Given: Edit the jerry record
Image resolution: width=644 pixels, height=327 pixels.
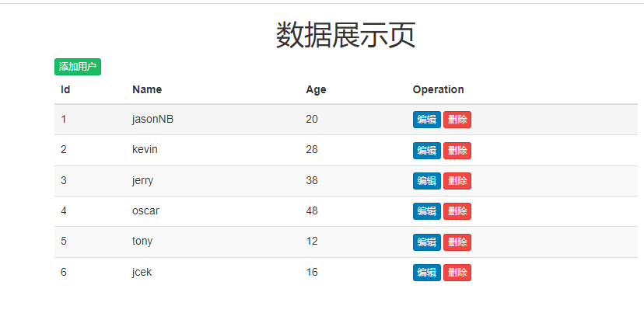Looking at the screenshot, I should click(x=426, y=181).
